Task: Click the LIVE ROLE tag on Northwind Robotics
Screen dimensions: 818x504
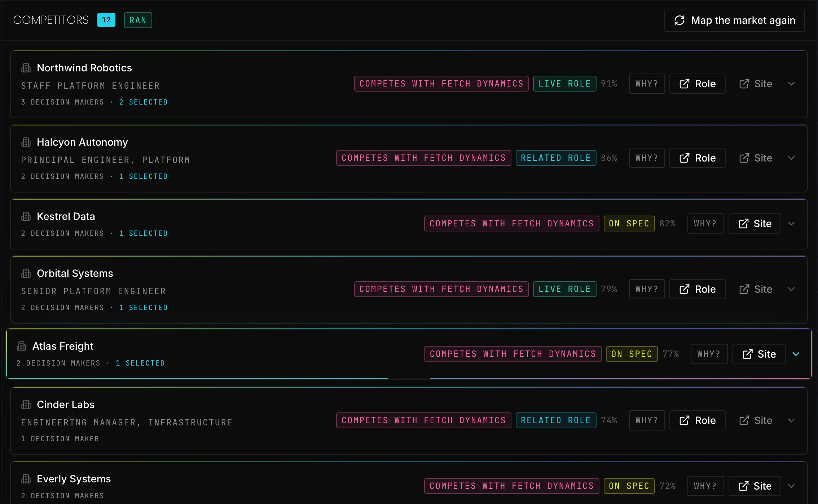Action: pyautogui.click(x=564, y=84)
